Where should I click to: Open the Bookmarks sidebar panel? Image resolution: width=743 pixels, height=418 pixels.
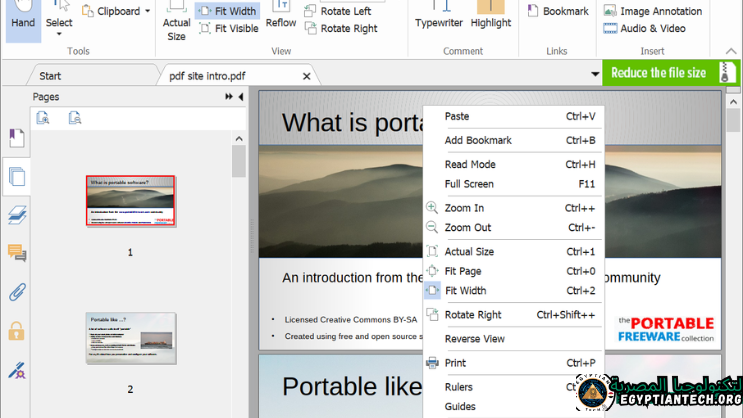click(16, 138)
